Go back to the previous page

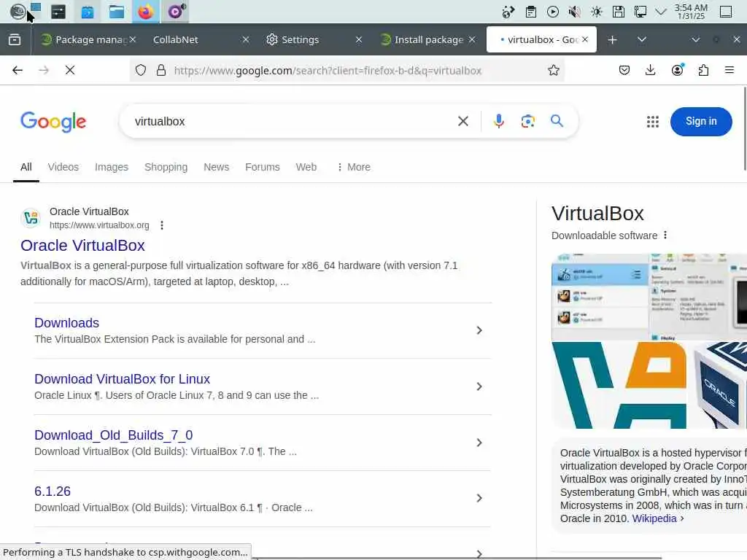point(18,71)
